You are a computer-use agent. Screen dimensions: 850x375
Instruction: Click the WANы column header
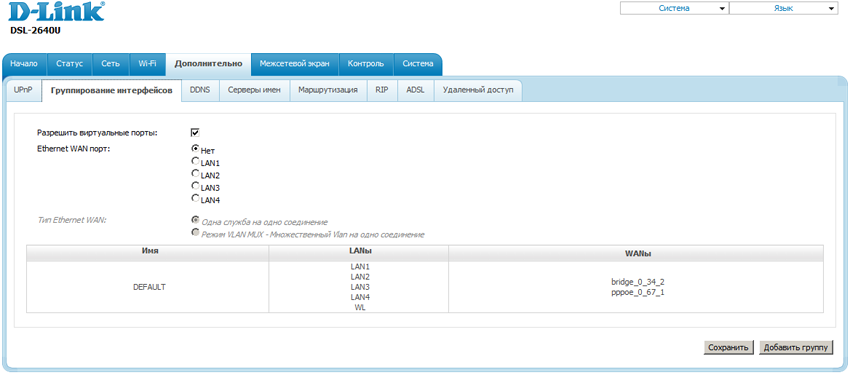[x=636, y=253]
